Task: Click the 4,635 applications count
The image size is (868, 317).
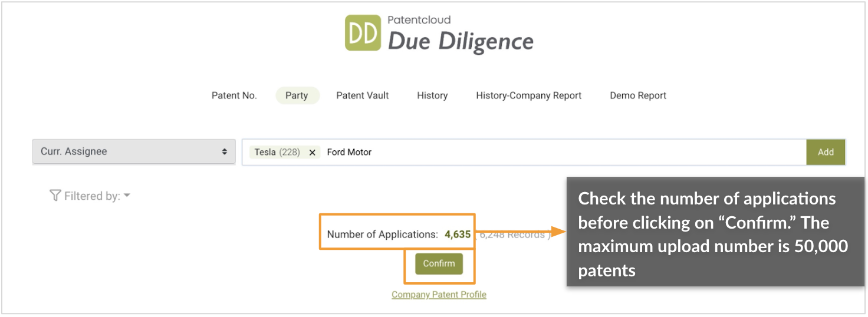Action: [x=458, y=235]
